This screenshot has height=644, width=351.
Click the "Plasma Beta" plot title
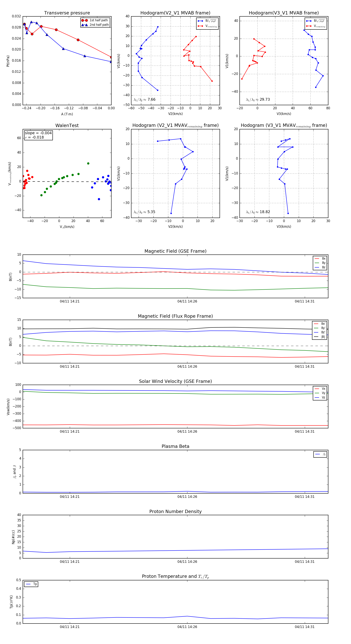[x=175, y=447]
